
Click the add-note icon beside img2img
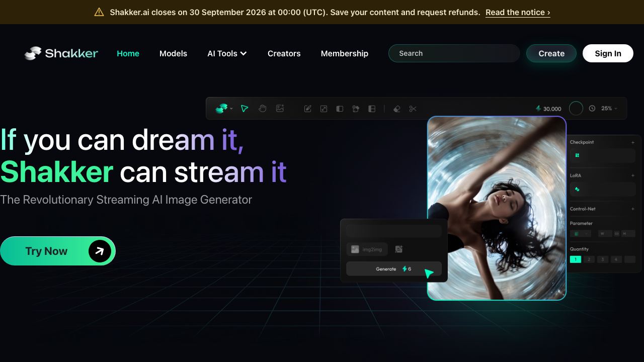[x=399, y=249]
